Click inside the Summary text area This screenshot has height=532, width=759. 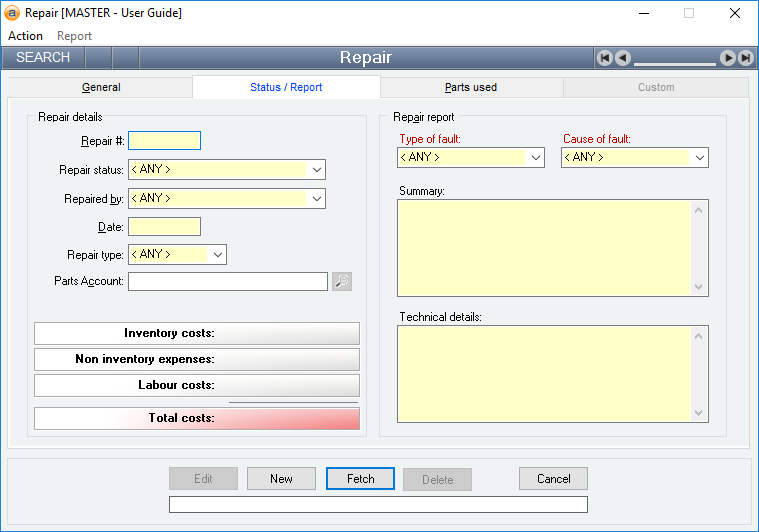[x=544, y=248]
